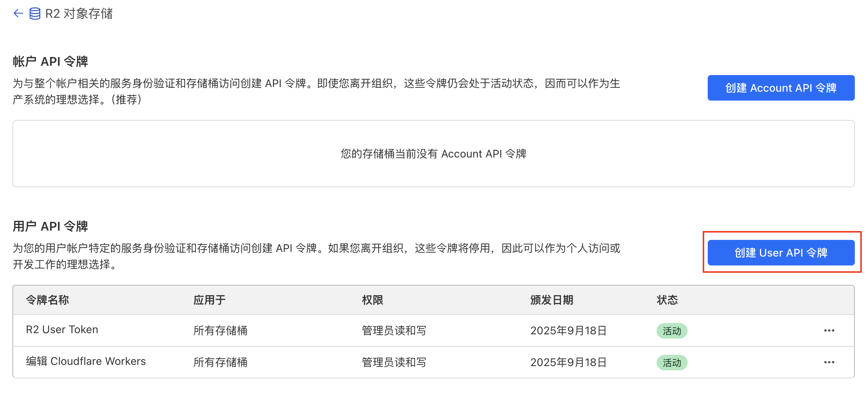The height and width of the screenshot is (397, 868).
Task: Select the 编辑 Cloudflare Workers token name
Action: (86, 361)
